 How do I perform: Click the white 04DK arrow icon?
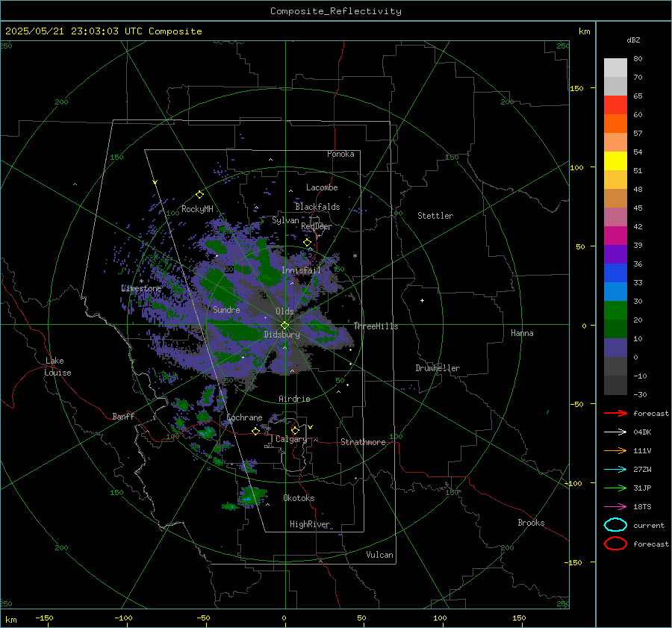pyautogui.click(x=615, y=432)
